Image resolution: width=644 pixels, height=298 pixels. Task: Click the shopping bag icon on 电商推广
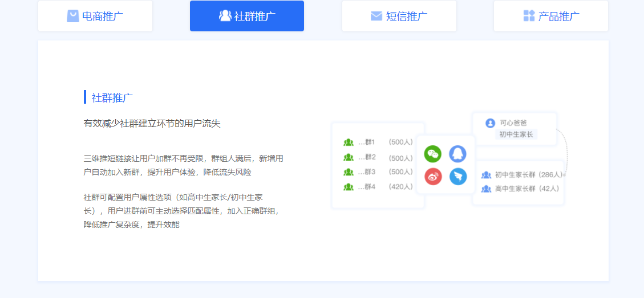coord(73,16)
